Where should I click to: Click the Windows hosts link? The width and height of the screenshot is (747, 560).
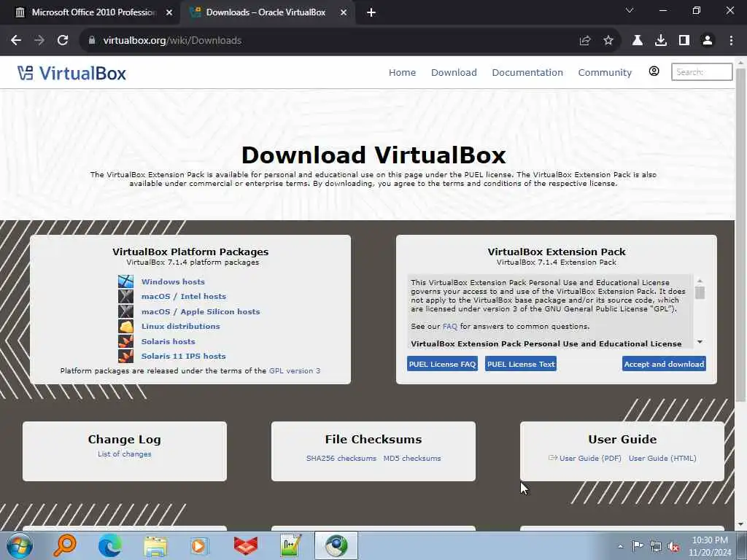pyautogui.click(x=173, y=281)
